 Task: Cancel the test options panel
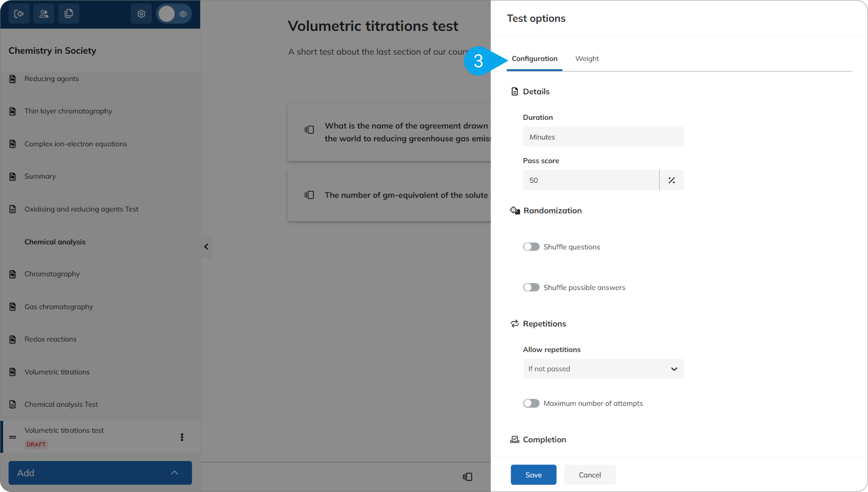590,475
